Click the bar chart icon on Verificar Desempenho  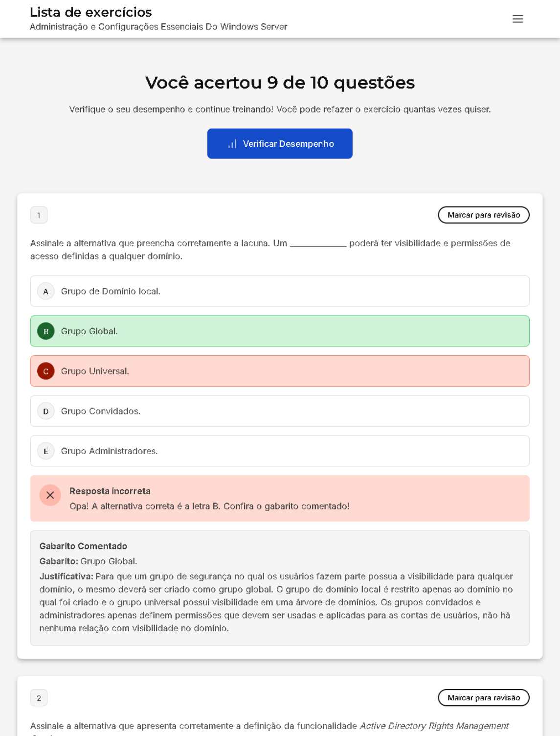pos(232,144)
